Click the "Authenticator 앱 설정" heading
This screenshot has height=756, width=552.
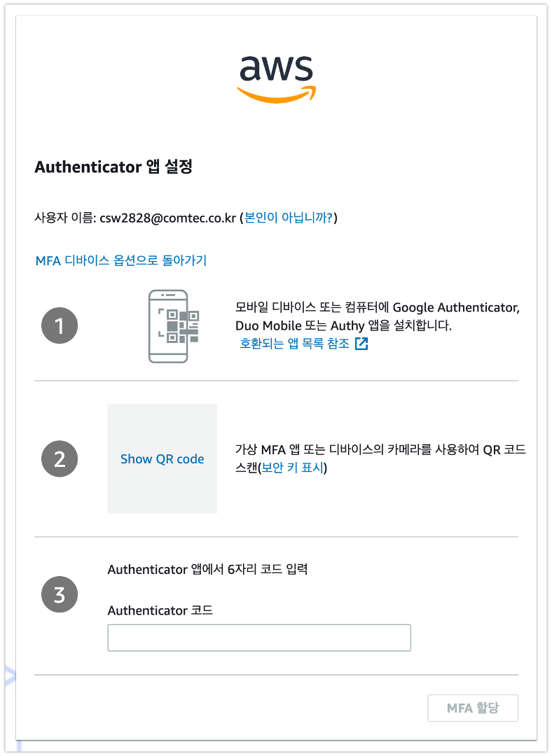[x=114, y=167]
